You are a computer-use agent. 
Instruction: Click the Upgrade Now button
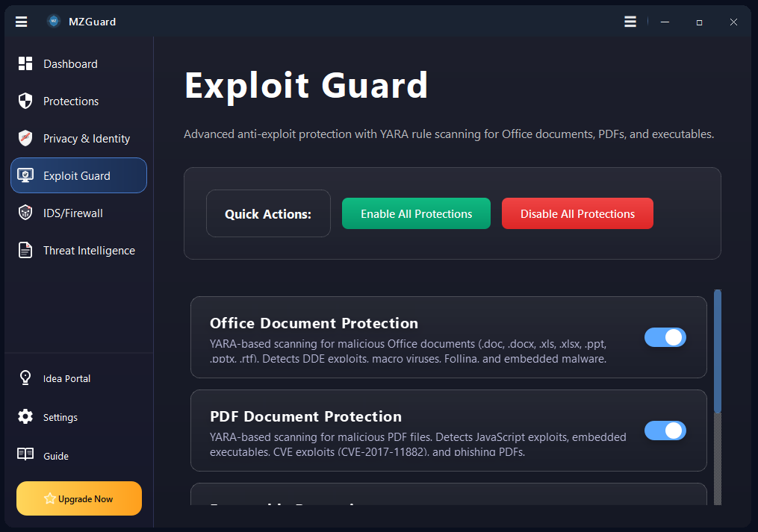pyautogui.click(x=78, y=498)
